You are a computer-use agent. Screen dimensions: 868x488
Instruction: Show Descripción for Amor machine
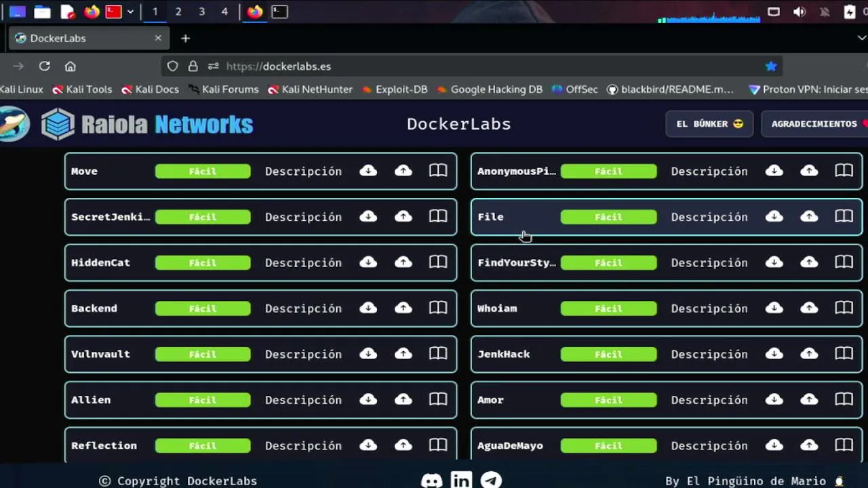[x=709, y=399]
